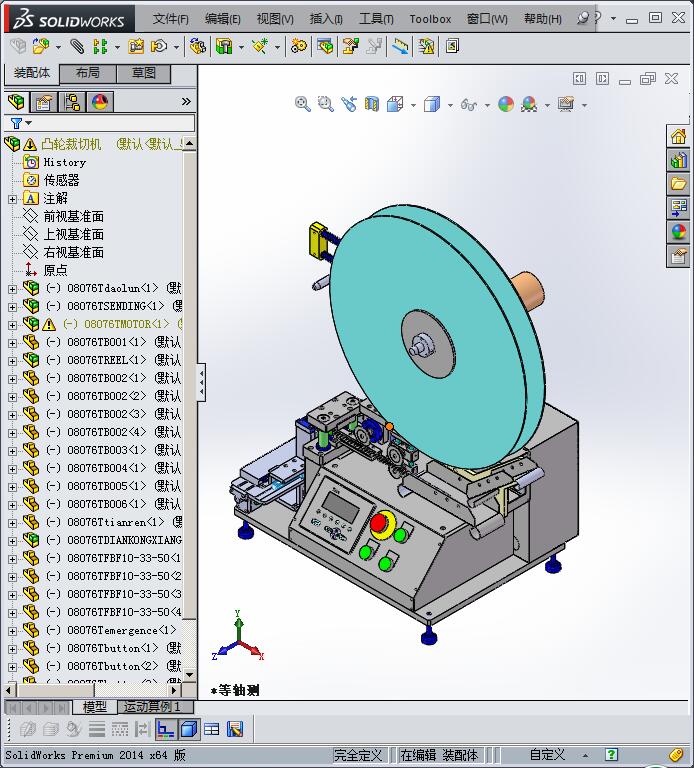Click the status bar help question icon

[611, 755]
